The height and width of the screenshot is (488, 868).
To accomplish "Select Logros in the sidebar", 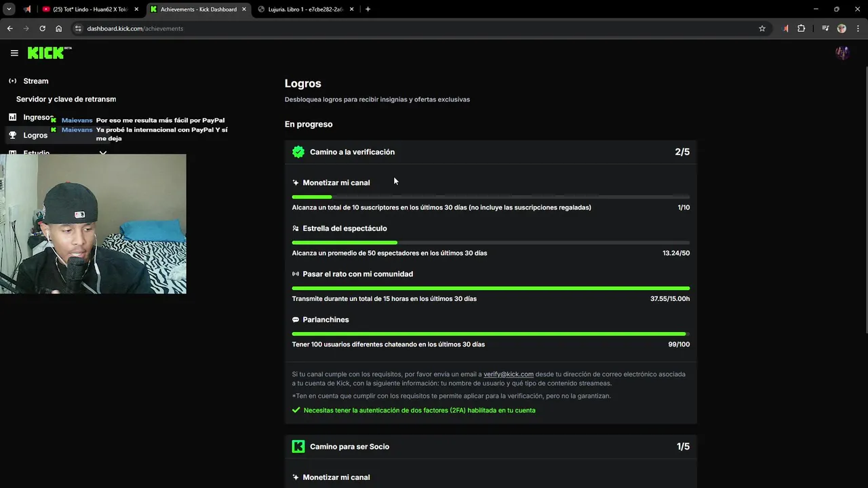I will (35, 135).
